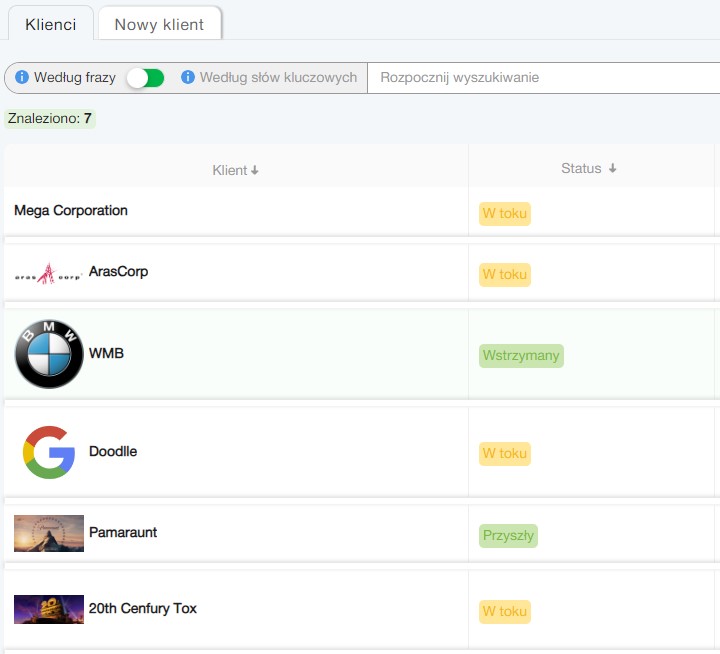Sort the table by Status column
Viewport: 720px width, 654px height.
pyautogui.click(x=588, y=169)
